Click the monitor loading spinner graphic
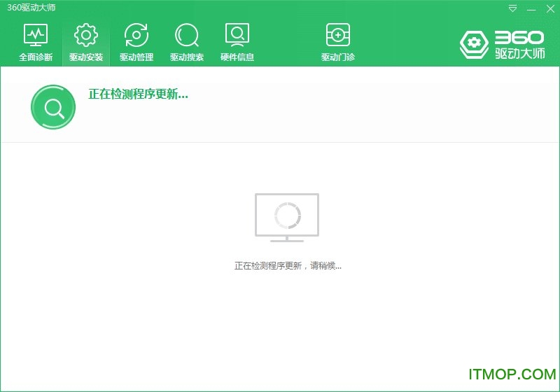The image size is (560, 392). pyautogui.click(x=287, y=218)
